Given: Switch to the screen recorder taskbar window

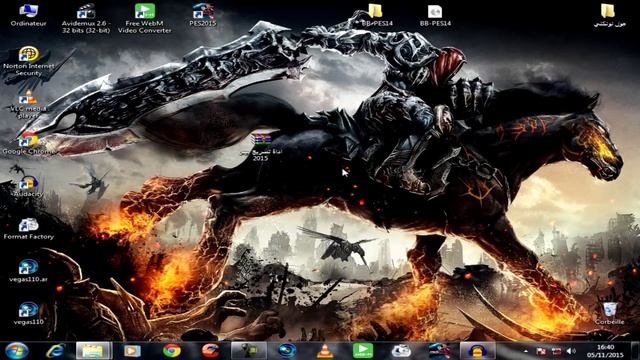Looking at the screenshot, I should (249, 351).
